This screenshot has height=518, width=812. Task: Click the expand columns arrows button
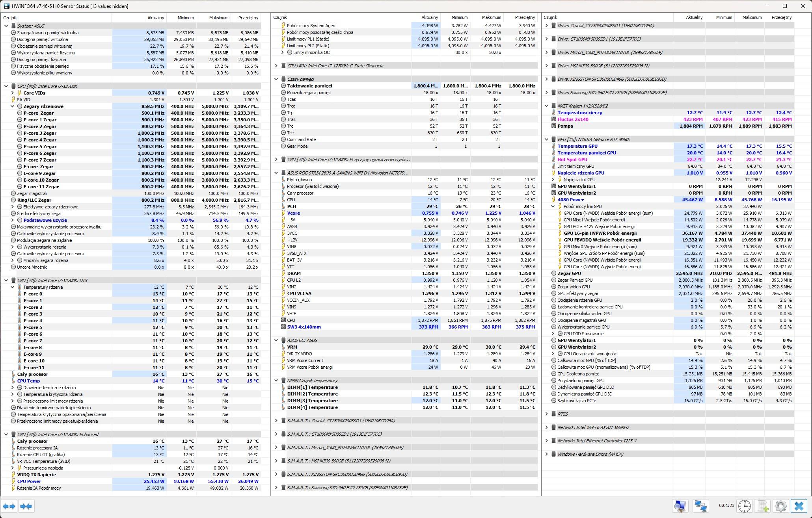(x=9, y=506)
